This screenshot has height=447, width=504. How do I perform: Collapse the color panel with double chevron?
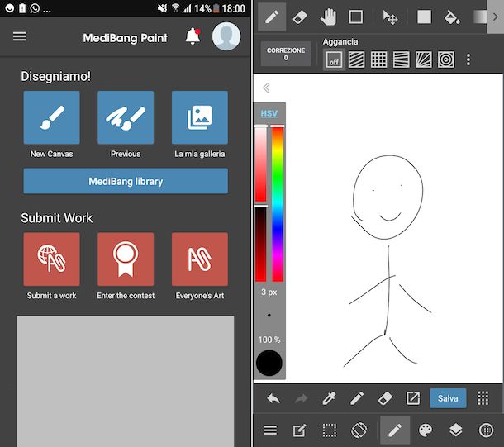267,88
